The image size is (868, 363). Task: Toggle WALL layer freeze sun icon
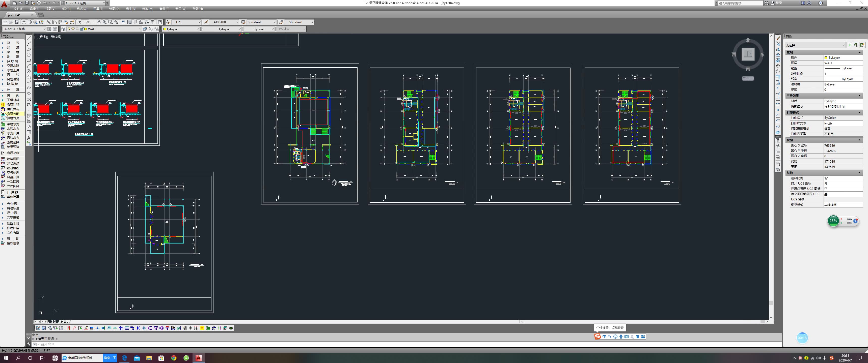click(73, 29)
